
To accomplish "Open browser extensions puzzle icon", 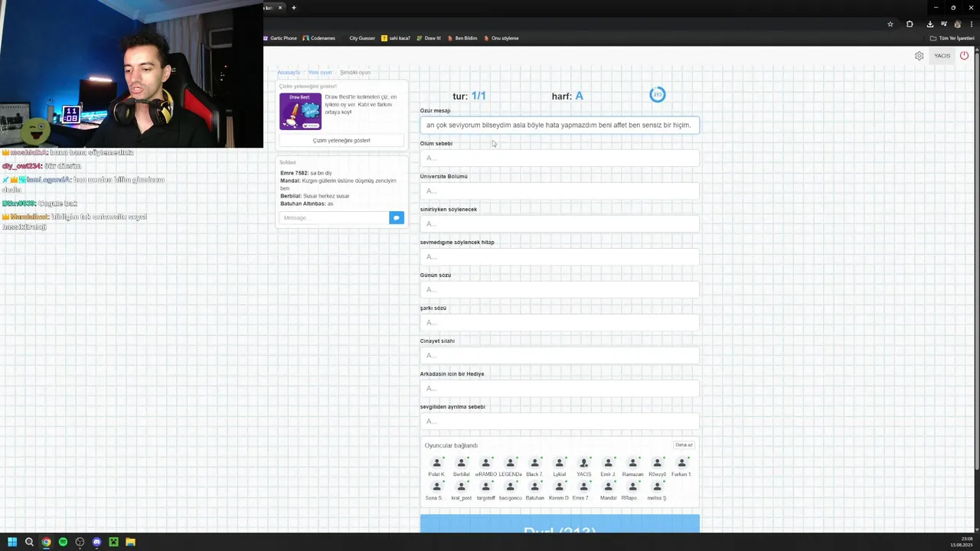I will (x=910, y=24).
